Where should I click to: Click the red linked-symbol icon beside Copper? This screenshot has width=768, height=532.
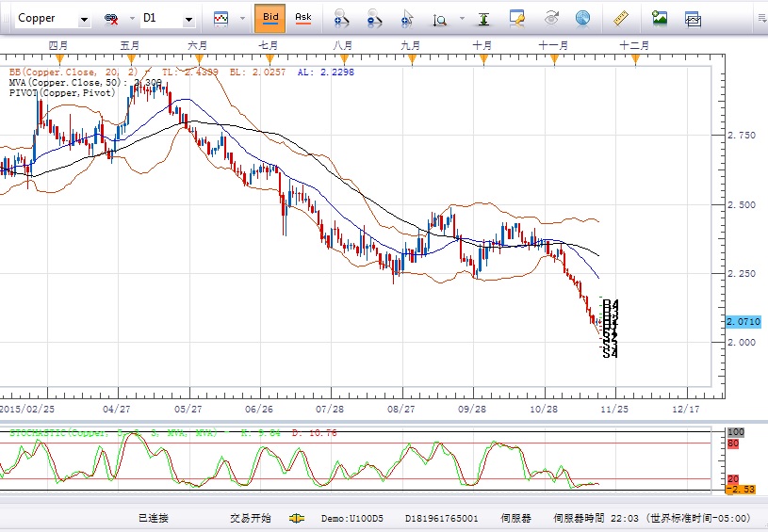click(x=111, y=19)
